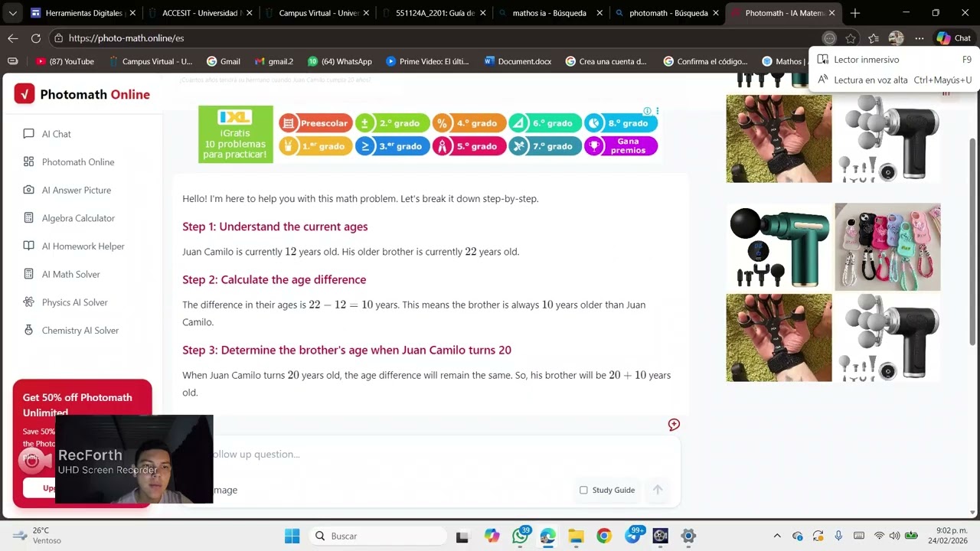Add page to favorites star icon
The image size is (980, 551).
pyautogui.click(x=851, y=38)
